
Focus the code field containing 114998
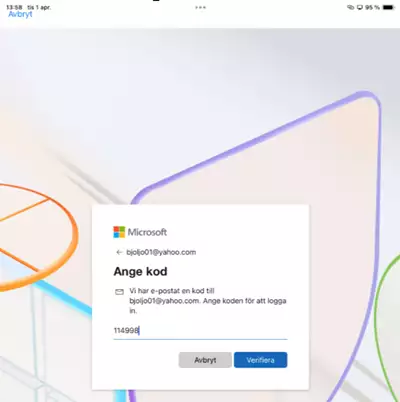click(x=200, y=331)
